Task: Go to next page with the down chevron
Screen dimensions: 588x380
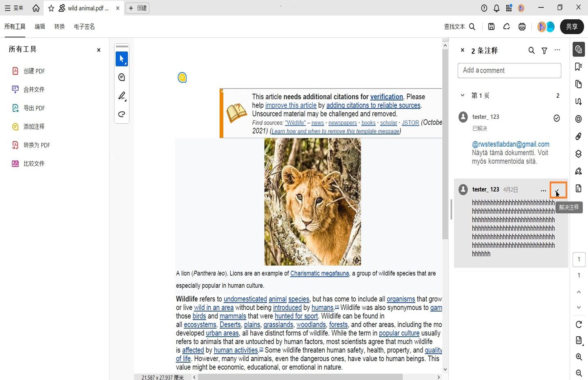Action: click(579, 307)
